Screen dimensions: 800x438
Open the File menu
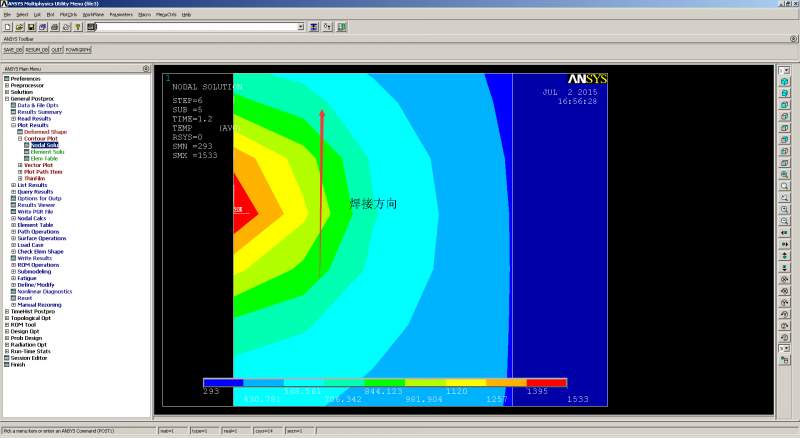7,15
